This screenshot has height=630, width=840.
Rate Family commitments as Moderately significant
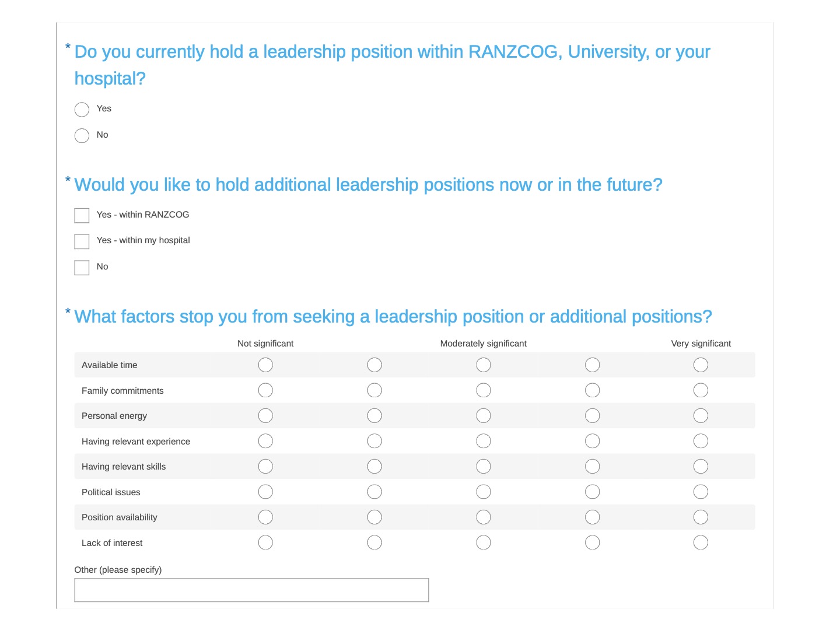tap(484, 390)
